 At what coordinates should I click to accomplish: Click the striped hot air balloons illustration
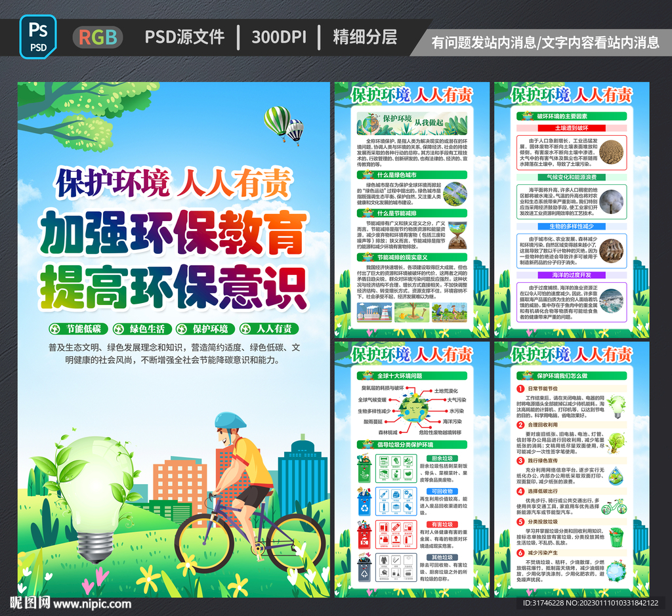pos(284,125)
